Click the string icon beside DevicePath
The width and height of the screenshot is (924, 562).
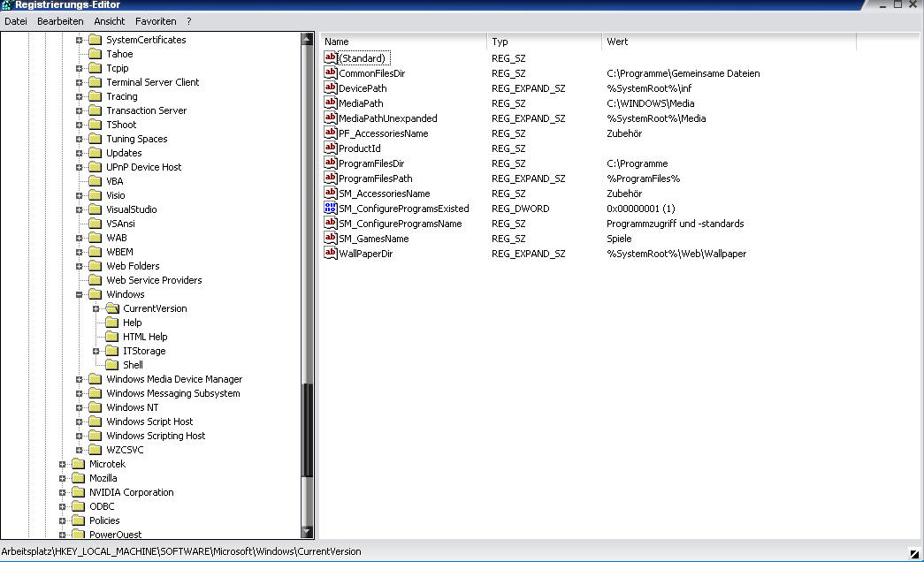click(x=331, y=87)
